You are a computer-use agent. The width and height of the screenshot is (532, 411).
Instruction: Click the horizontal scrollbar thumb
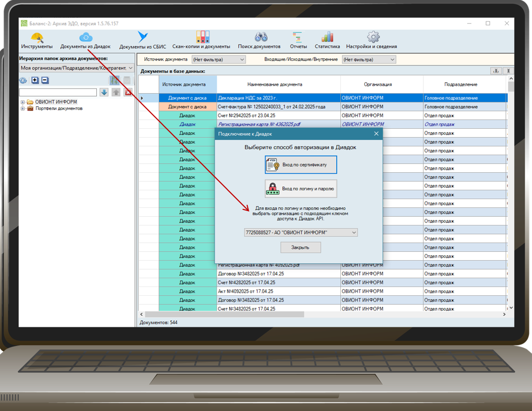click(x=224, y=314)
